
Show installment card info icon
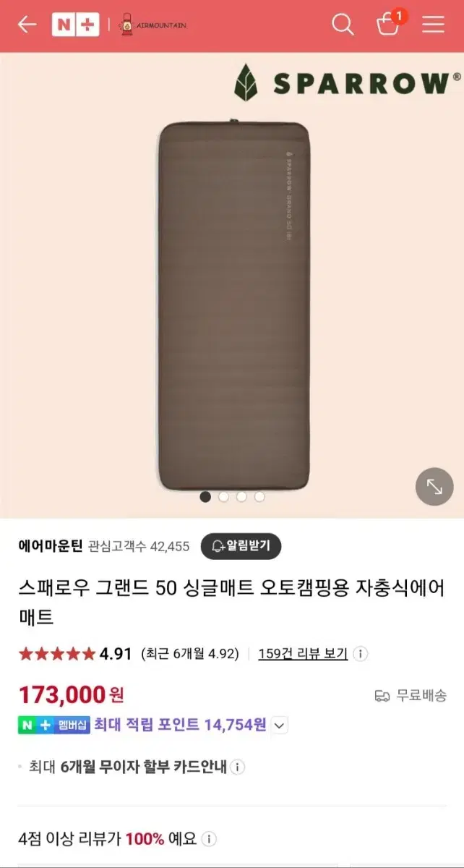(237, 767)
